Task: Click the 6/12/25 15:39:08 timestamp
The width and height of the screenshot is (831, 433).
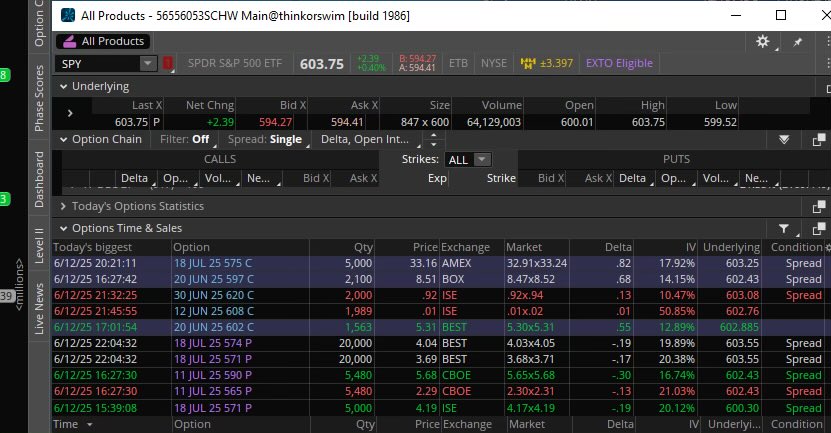Action: pyautogui.click(x=95, y=408)
